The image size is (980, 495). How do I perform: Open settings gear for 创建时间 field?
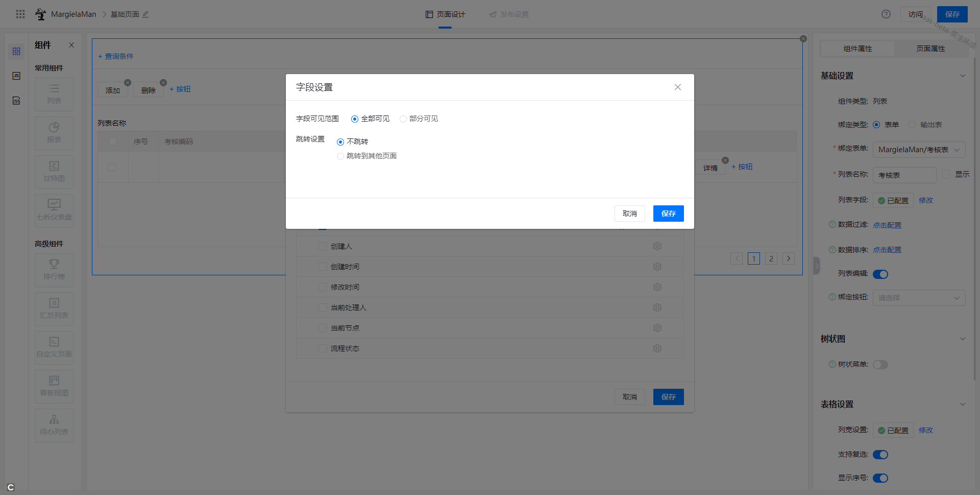[x=657, y=267]
